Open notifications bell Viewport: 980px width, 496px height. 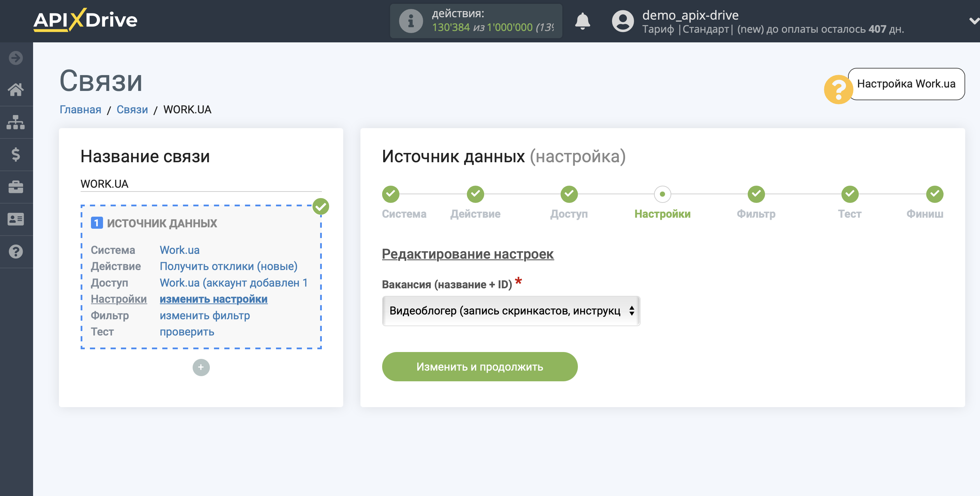[582, 21]
